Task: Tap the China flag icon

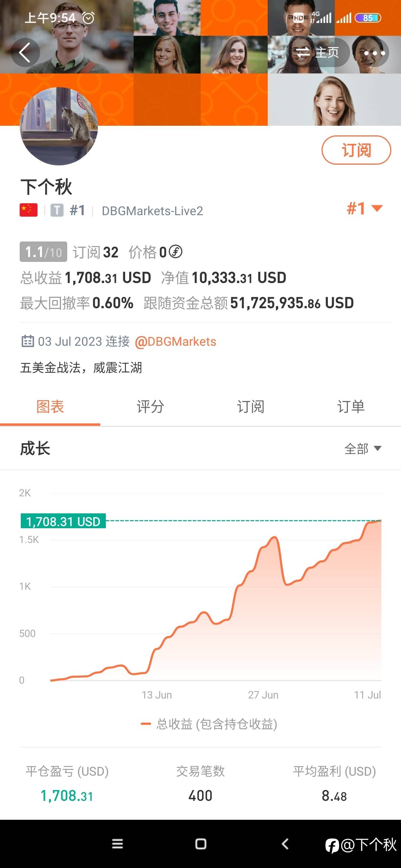Action: pyautogui.click(x=29, y=210)
